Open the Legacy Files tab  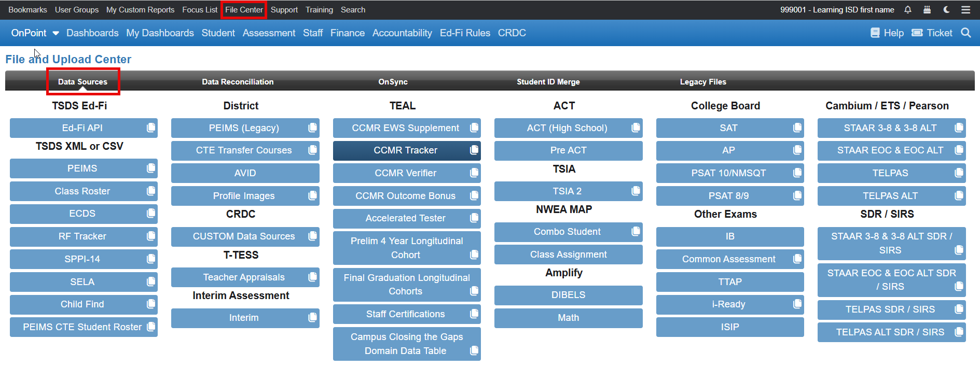pos(703,81)
